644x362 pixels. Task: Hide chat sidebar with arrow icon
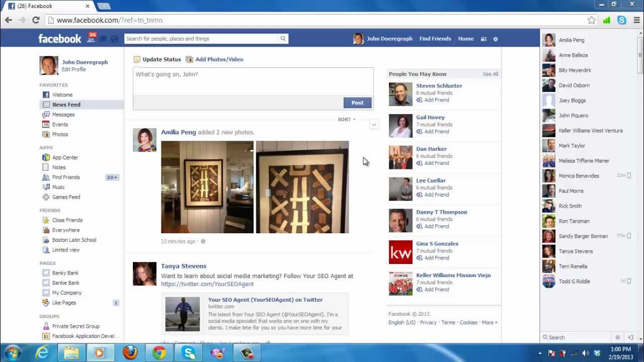point(630,337)
